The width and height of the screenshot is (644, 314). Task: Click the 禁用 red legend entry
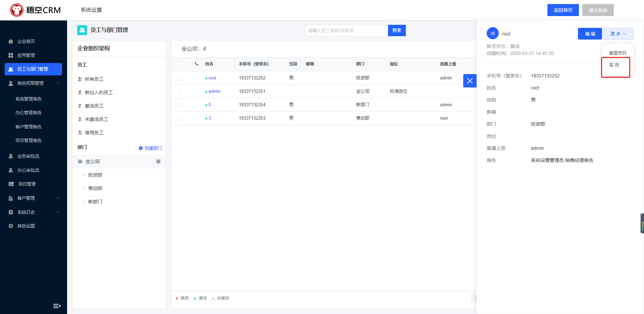182,298
